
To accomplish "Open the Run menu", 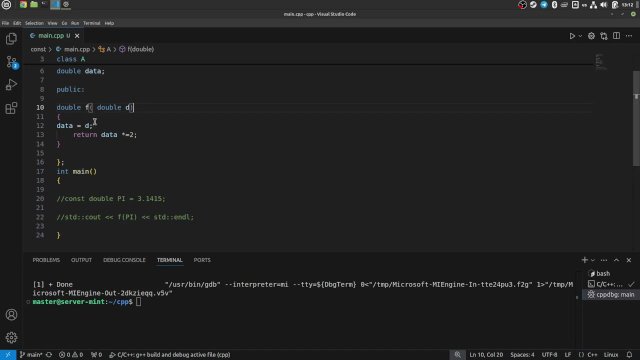I will (75, 23).
